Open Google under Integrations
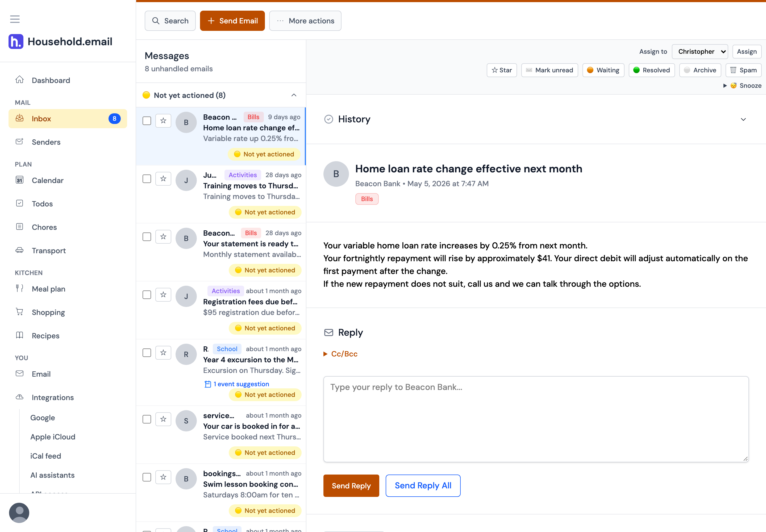Image resolution: width=766 pixels, height=532 pixels. tap(43, 418)
